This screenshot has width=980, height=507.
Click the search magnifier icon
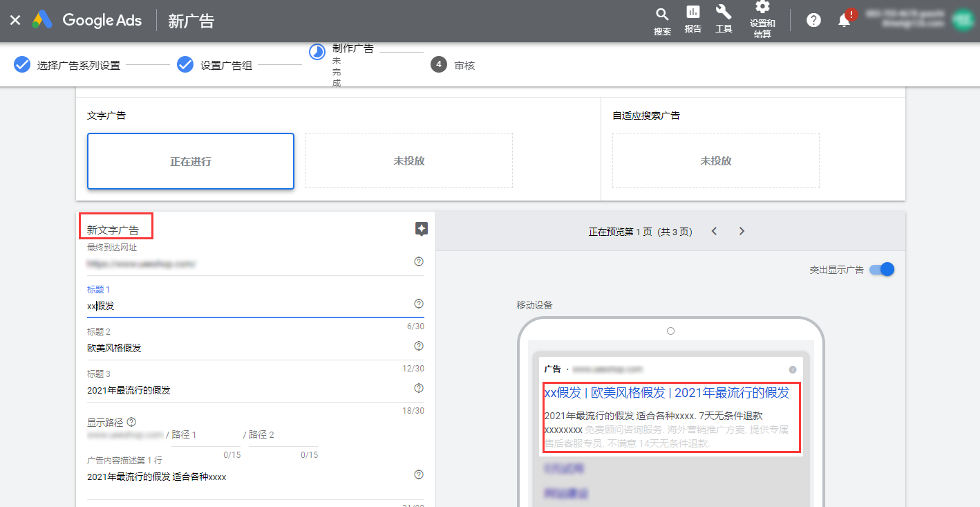[x=662, y=15]
